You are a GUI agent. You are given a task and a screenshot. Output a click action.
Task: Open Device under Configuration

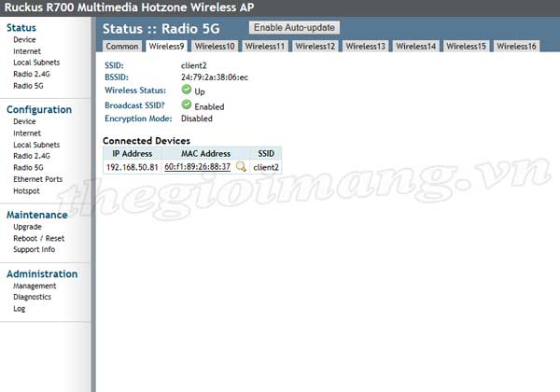(x=24, y=121)
